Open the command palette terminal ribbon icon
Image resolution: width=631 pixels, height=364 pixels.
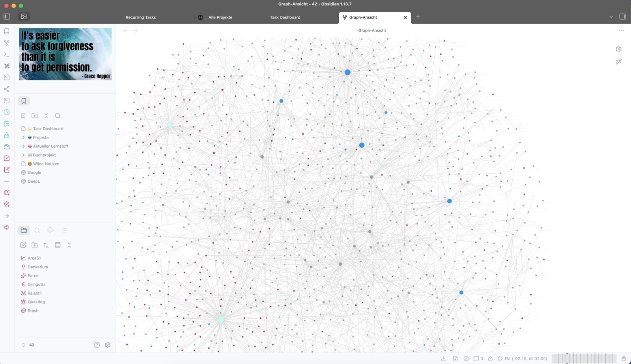7,54
